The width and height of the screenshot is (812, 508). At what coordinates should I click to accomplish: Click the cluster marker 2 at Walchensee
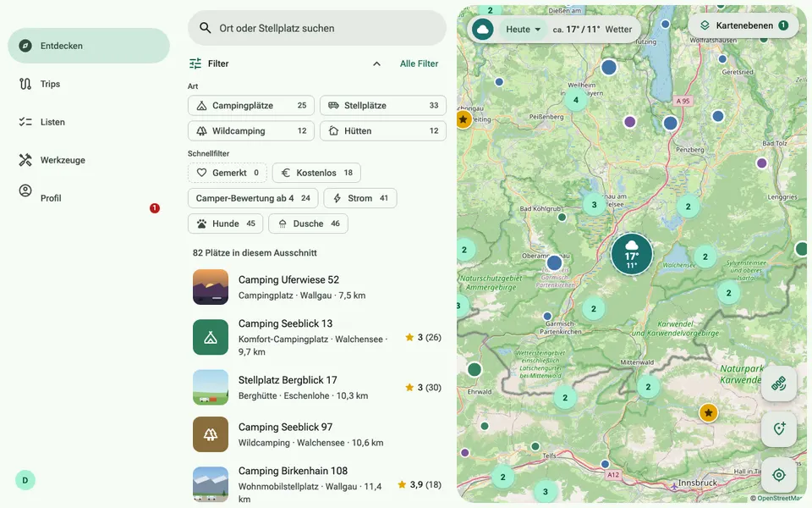pos(705,257)
